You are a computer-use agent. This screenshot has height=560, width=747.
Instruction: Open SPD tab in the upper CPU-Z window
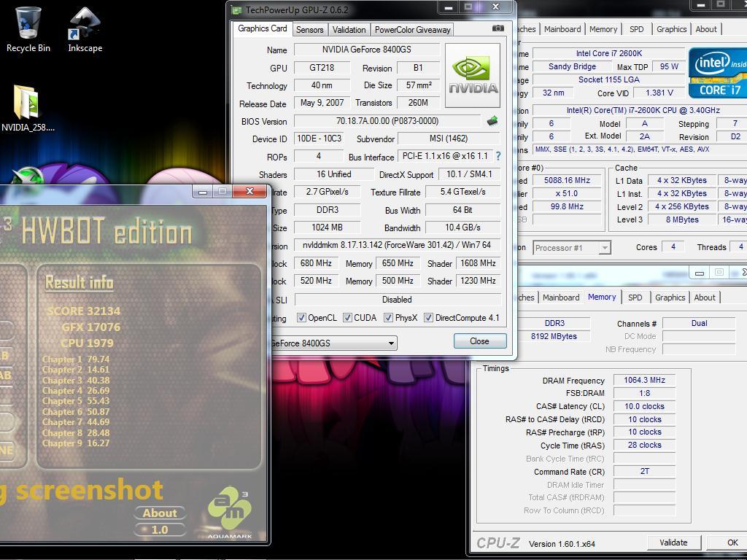636,29
